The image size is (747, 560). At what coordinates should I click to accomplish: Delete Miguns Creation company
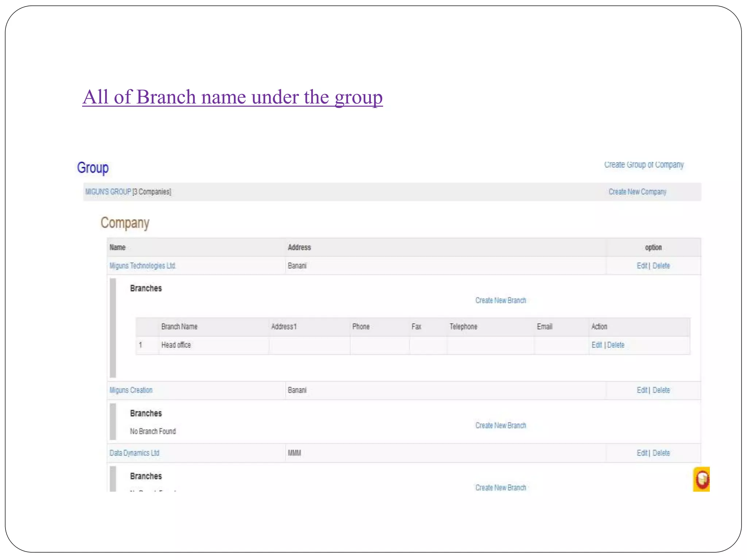click(x=661, y=390)
